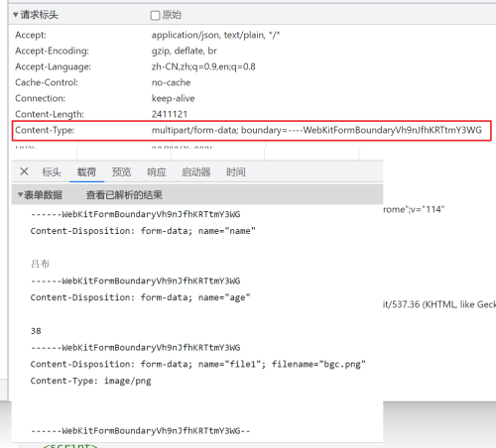This screenshot has height=448, width=496.
Task: Select the Accept-Language header name
Action: 53,66
